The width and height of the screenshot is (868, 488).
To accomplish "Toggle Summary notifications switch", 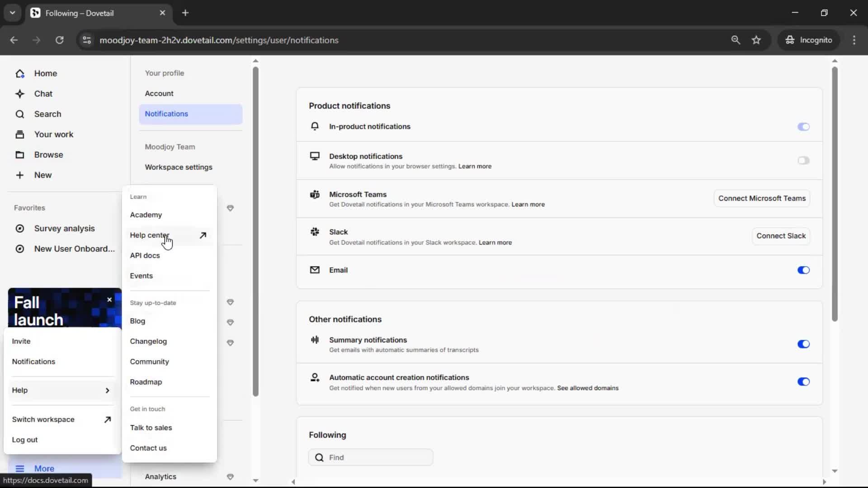I will 803,344.
